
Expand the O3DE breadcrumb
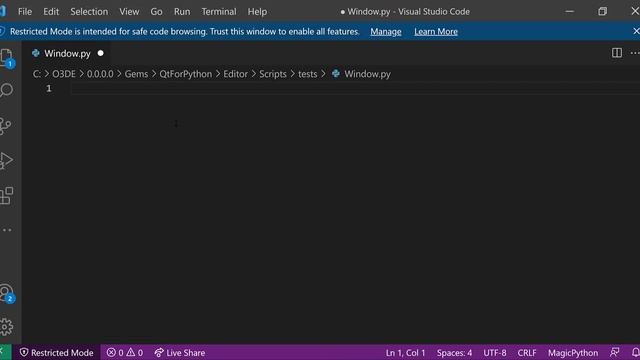[x=64, y=74]
